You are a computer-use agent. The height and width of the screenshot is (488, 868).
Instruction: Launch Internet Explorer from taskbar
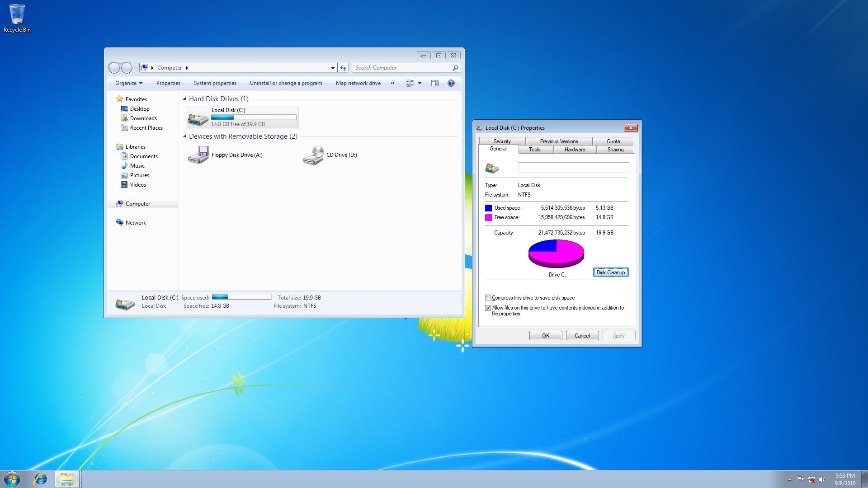point(41,479)
